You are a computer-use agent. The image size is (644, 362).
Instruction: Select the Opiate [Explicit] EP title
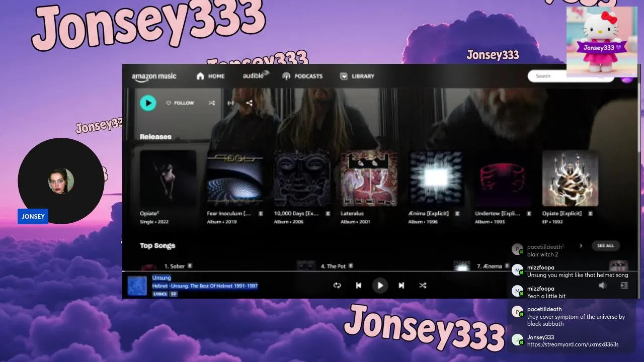(562, 214)
